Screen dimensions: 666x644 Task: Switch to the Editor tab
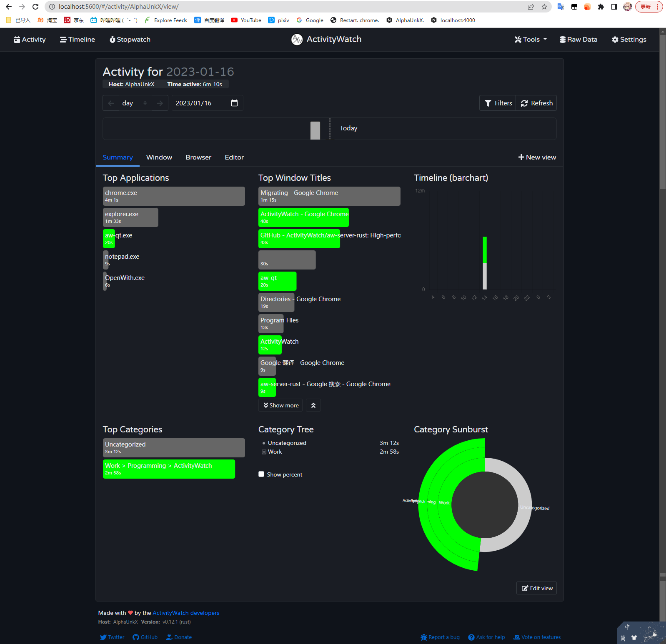[x=234, y=157]
